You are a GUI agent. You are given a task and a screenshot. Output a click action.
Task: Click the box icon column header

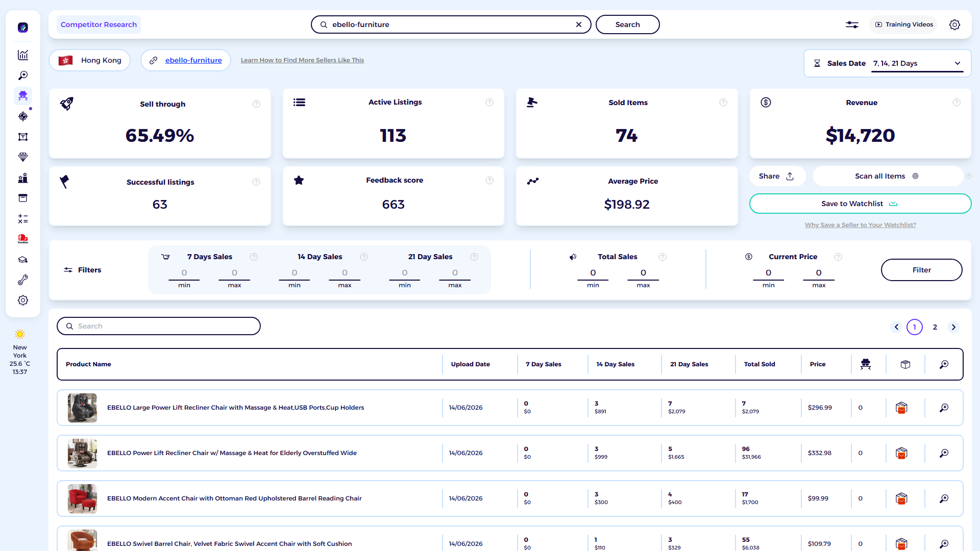pyautogui.click(x=905, y=364)
